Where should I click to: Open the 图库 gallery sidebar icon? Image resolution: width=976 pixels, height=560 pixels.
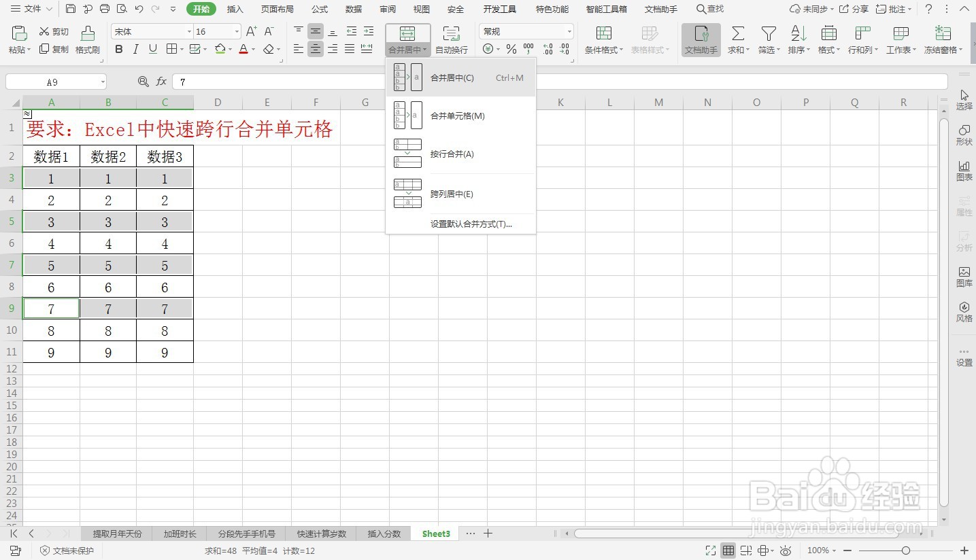pos(964,277)
